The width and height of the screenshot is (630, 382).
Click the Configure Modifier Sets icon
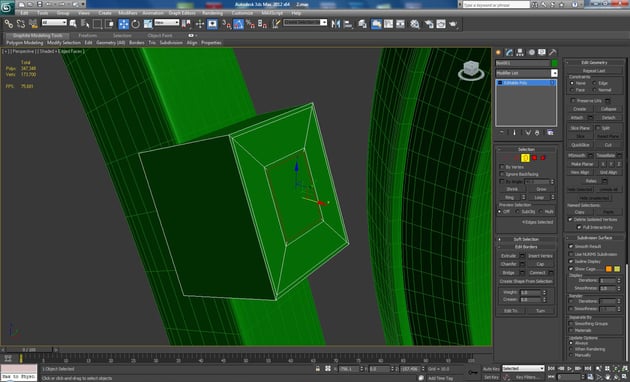tap(550, 133)
